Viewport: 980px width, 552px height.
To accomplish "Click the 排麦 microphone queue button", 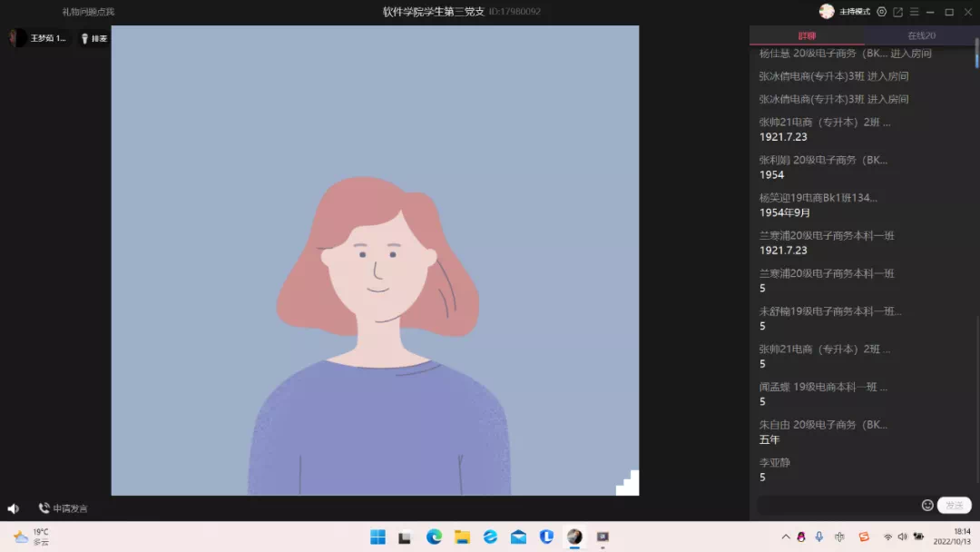I will 93,38.
